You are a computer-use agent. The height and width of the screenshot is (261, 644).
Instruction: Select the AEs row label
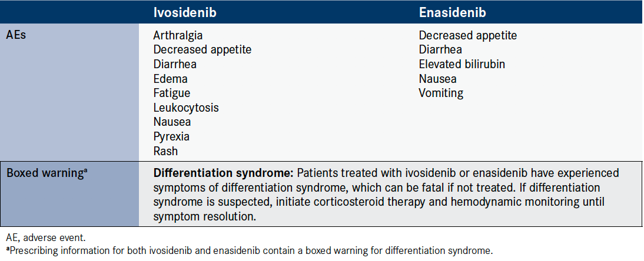coord(16,35)
